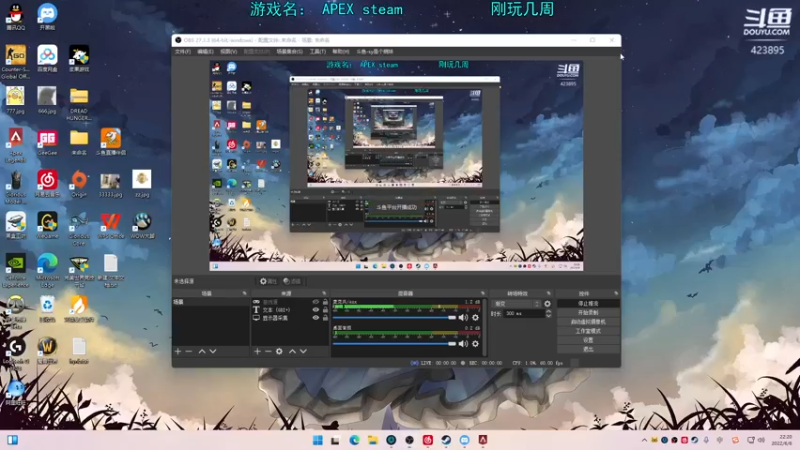The width and height of the screenshot is (800, 450).
Task: Open the 编辑(E) menu
Action: click(x=205, y=52)
